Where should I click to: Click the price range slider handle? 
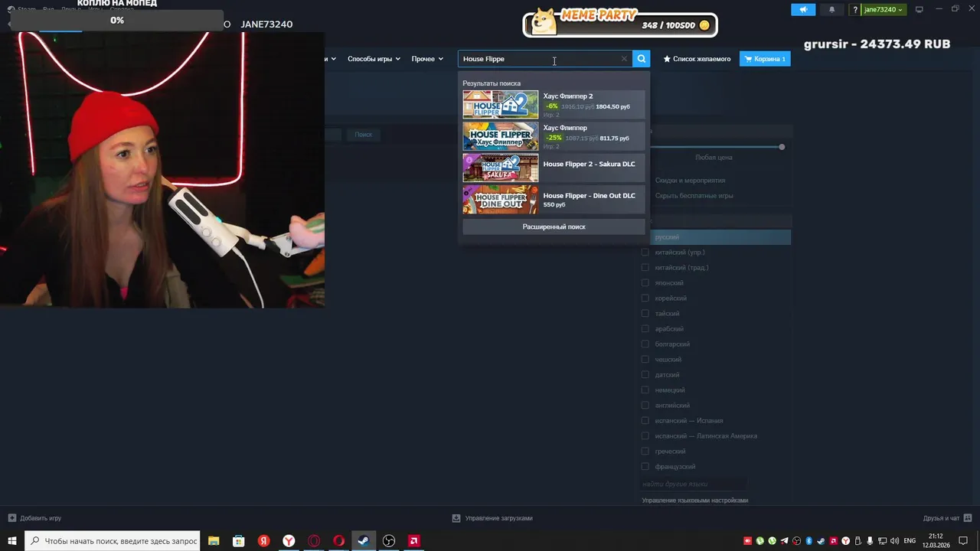pos(782,147)
